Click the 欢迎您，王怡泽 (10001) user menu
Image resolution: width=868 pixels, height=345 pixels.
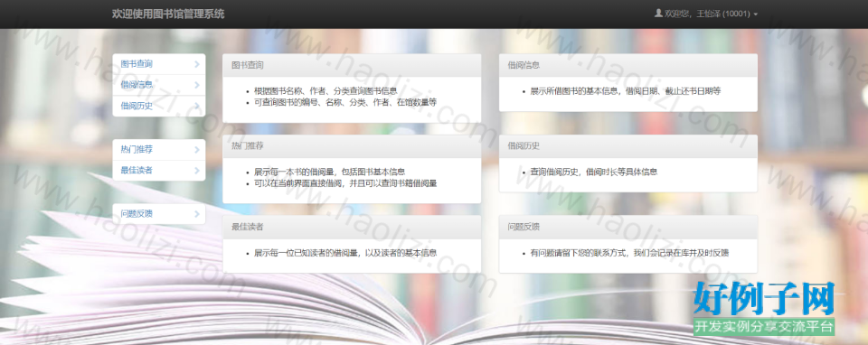click(706, 14)
